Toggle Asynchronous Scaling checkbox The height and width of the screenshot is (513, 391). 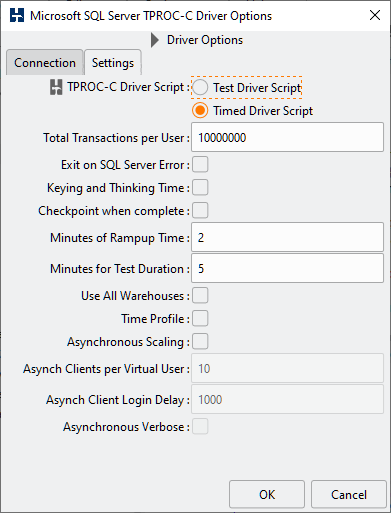pos(200,342)
